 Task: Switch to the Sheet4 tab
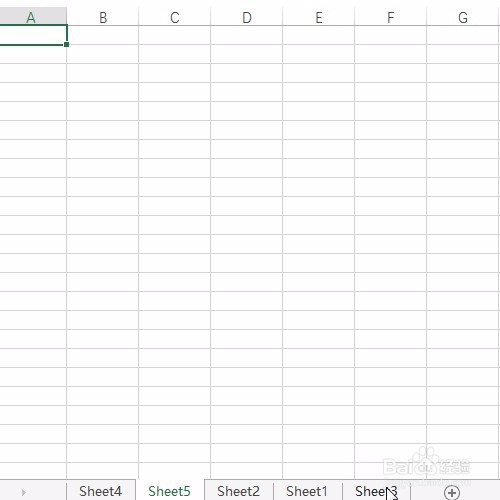pos(101,491)
